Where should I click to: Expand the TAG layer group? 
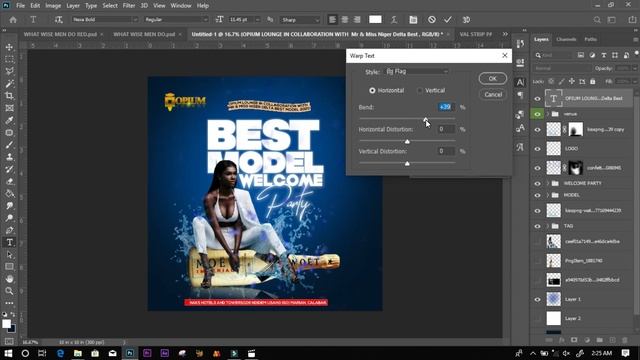(x=548, y=226)
